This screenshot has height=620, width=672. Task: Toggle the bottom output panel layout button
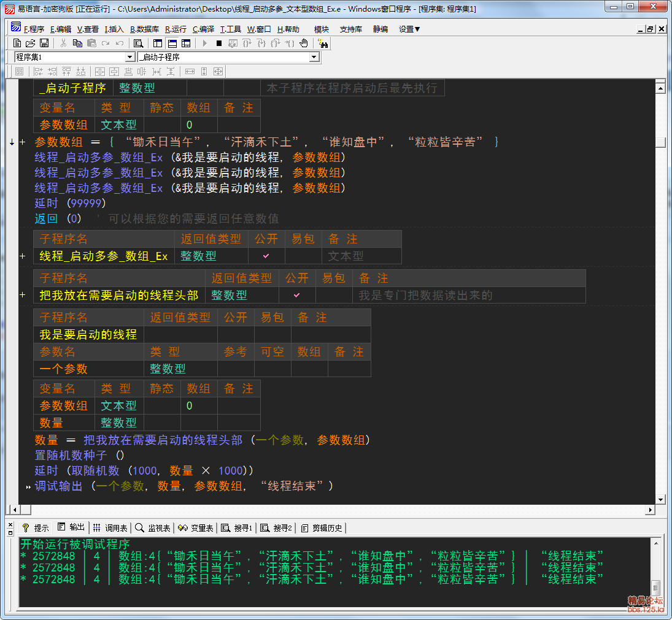[x=172, y=43]
